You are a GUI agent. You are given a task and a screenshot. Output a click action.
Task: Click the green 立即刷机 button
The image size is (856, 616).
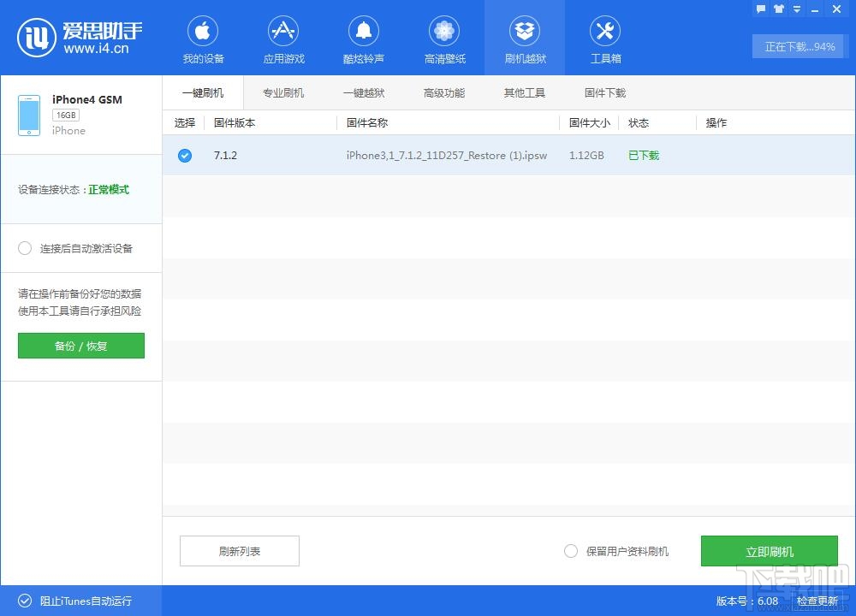tap(769, 551)
